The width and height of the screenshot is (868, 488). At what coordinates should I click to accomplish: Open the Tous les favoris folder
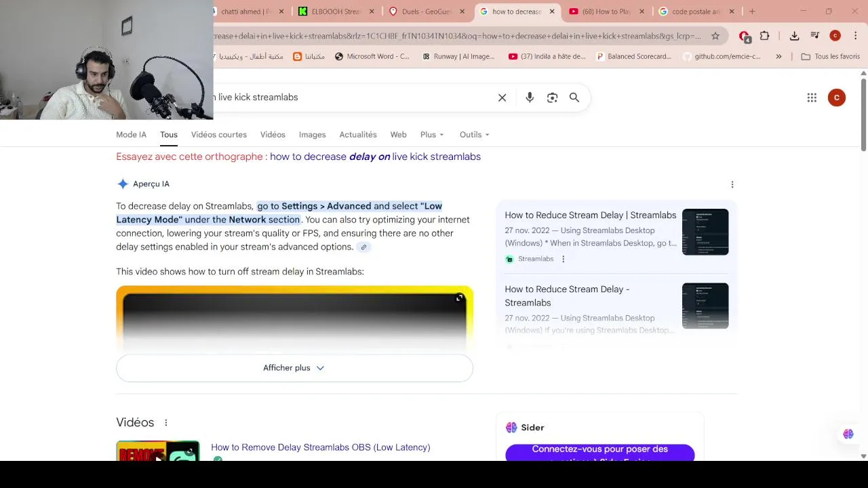coord(830,57)
